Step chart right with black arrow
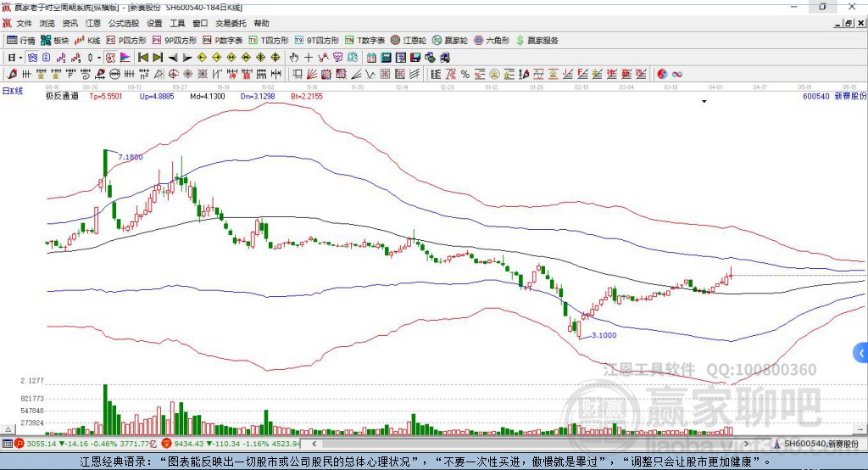 point(187,58)
